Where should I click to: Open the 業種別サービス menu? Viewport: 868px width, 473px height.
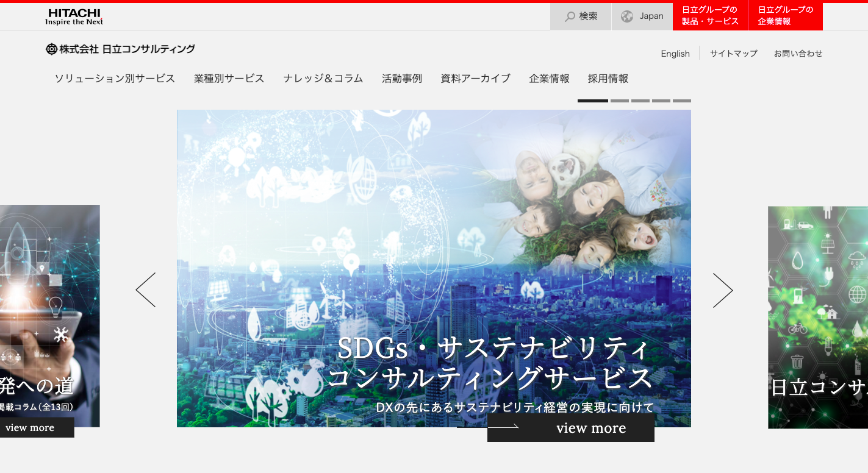pos(229,79)
